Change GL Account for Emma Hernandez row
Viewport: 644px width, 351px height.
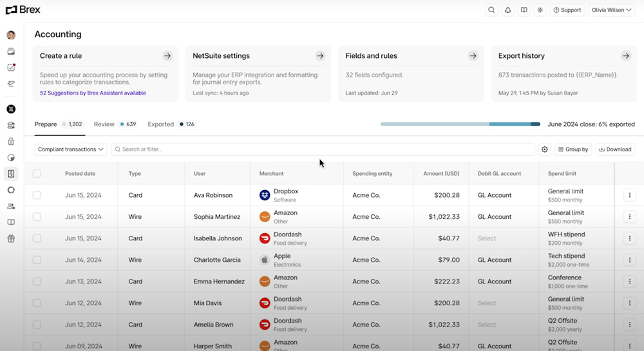coord(495,281)
